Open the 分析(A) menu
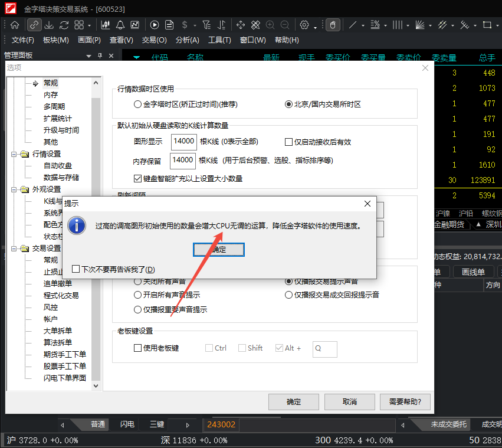This screenshot has height=448, width=502. pos(187,40)
